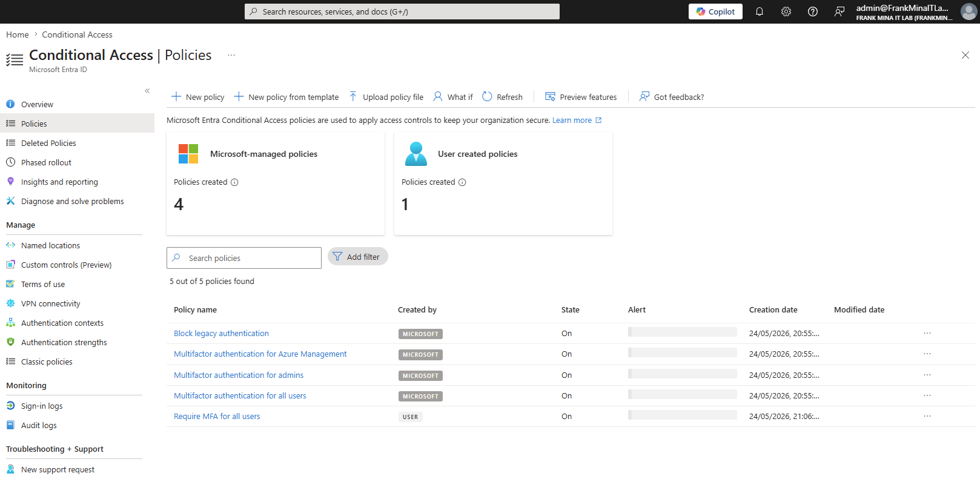
Task: Open more options for Require MFA row
Action: point(927,416)
